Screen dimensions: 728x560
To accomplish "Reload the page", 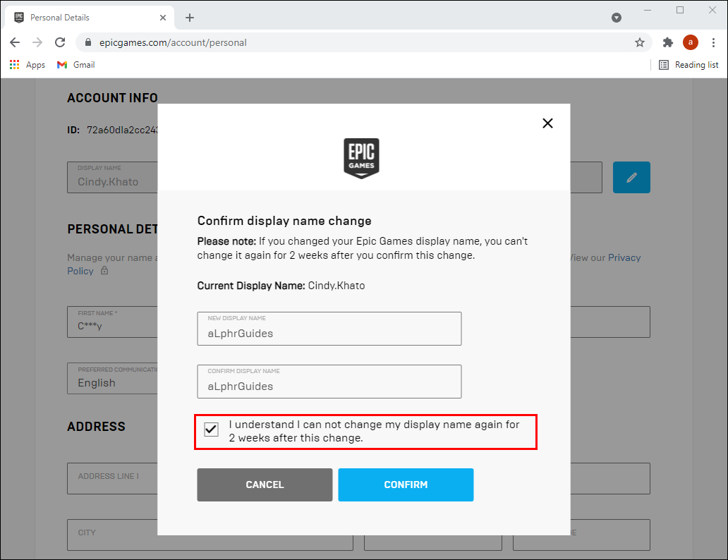I will click(x=60, y=42).
